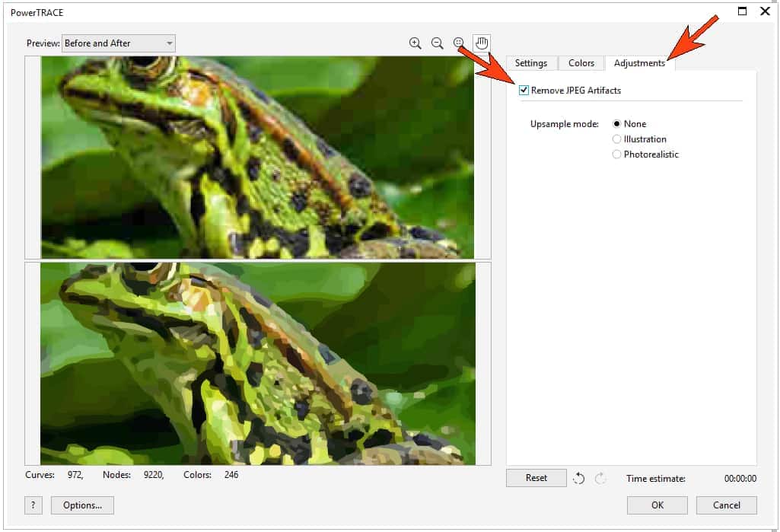Select the Zoom In magnifier tool

(415, 43)
